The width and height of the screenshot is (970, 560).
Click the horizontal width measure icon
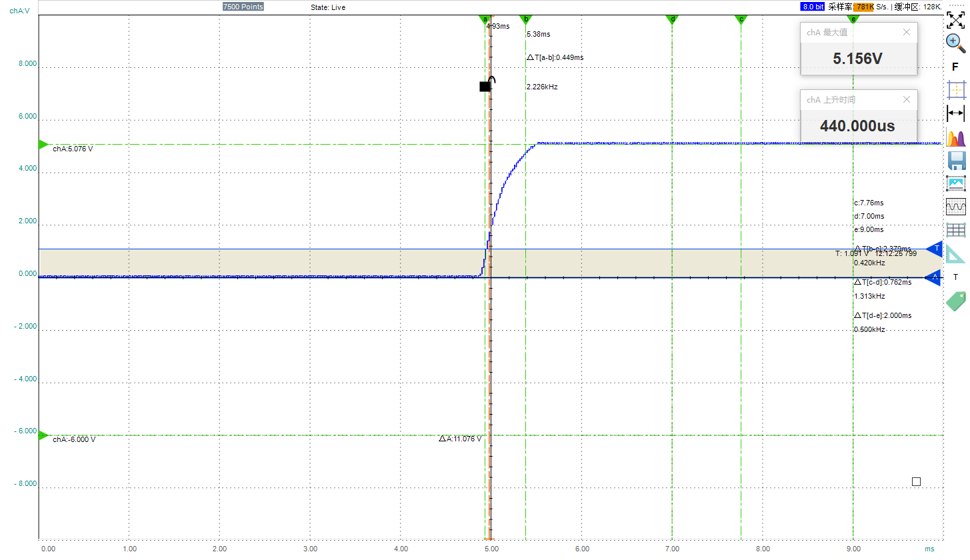pyautogui.click(x=956, y=113)
